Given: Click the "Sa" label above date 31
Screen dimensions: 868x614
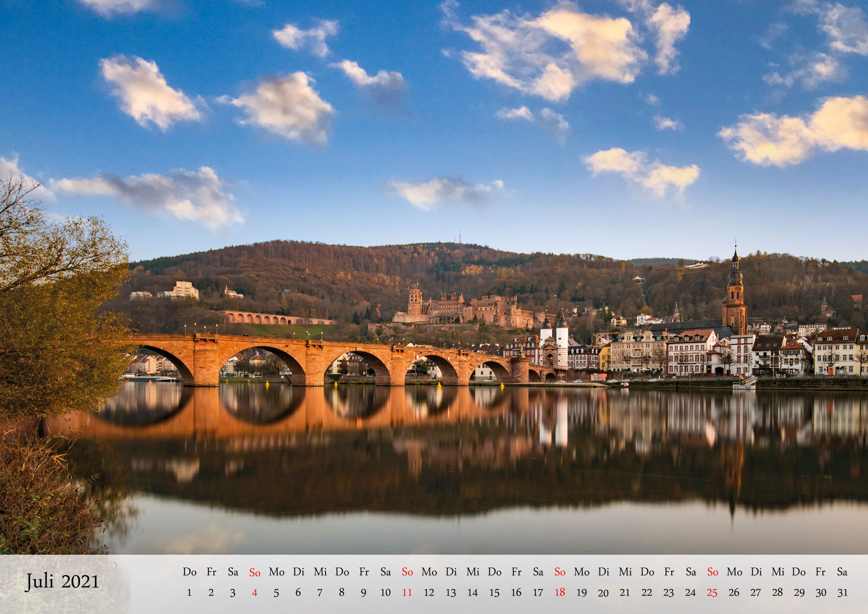Looking at the screenshot, I should tap(842, 572).
